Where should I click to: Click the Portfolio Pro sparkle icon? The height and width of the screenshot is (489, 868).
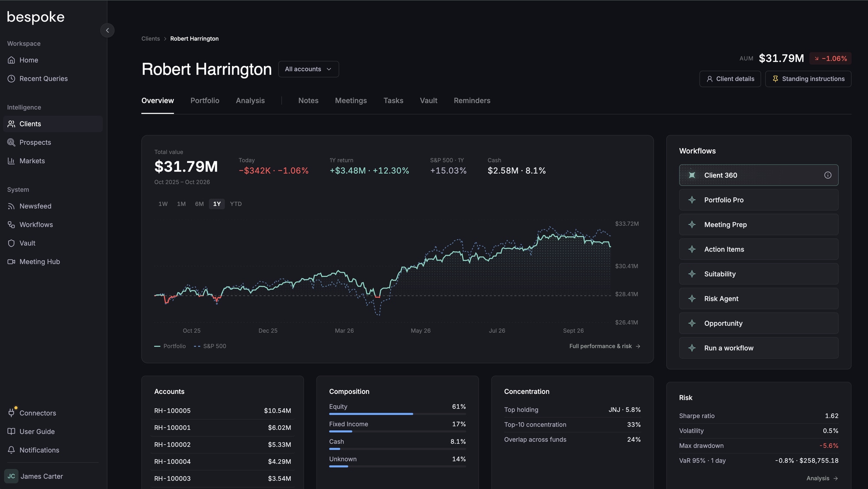pyautogui.click(x=692, y=200)
